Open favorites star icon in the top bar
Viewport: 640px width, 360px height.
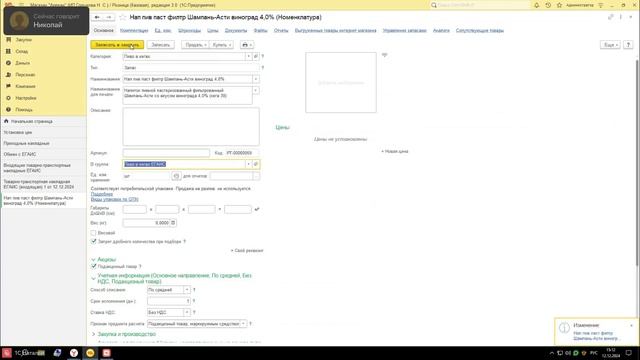[560, 5]
